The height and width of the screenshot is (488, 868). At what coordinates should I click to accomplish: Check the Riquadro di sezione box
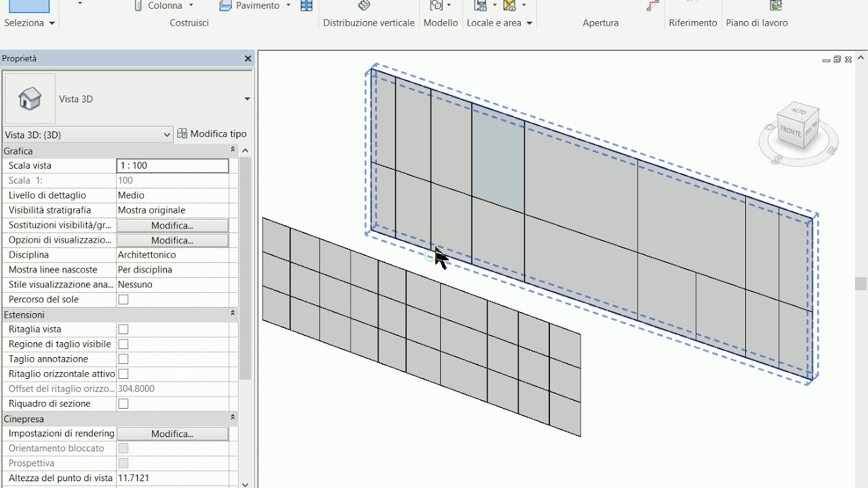pyautogui.click(x=123, y=404)
